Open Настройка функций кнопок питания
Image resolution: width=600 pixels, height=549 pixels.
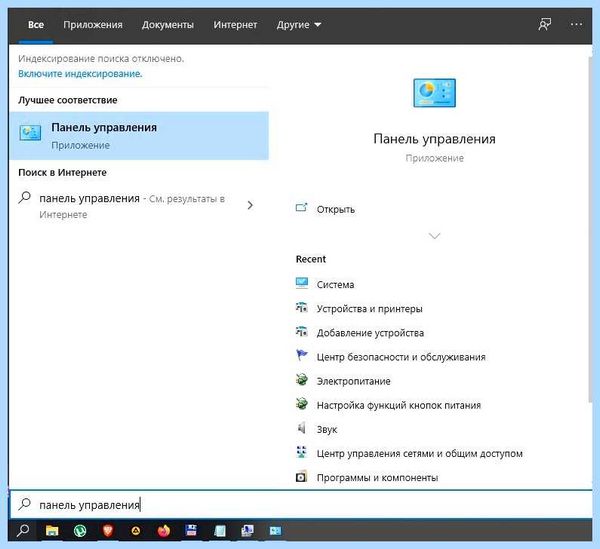point(399,405)
